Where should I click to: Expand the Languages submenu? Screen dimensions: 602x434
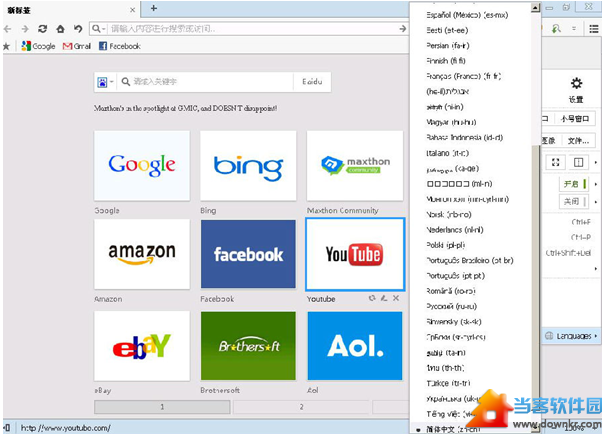pos(571,336)
